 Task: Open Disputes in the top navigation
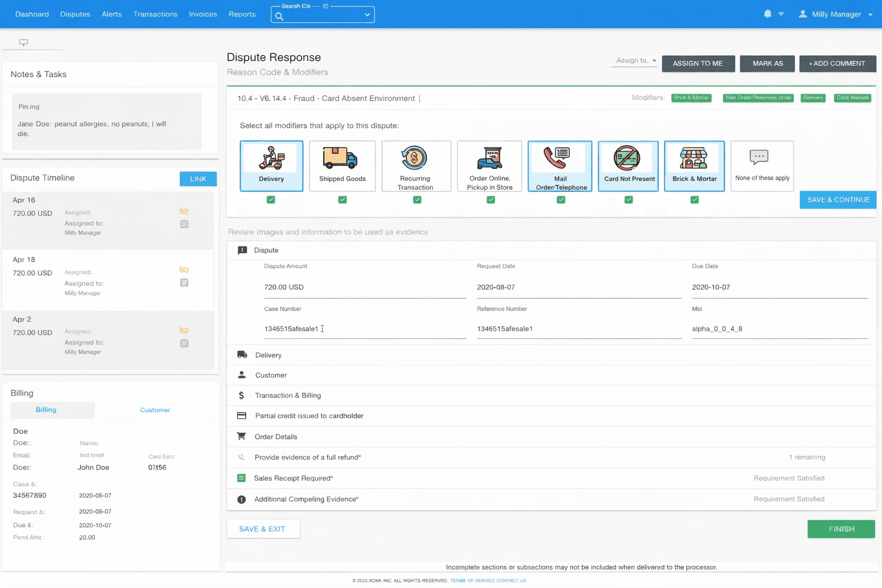pos(75,14)
